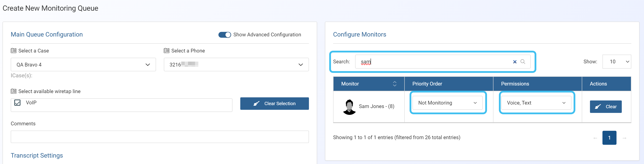Expand the Select a Phone dropdown

(236, 65)
